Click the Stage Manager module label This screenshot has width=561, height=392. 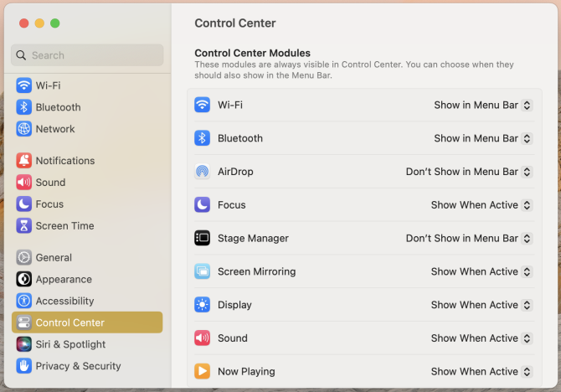[x=253, y=239]
